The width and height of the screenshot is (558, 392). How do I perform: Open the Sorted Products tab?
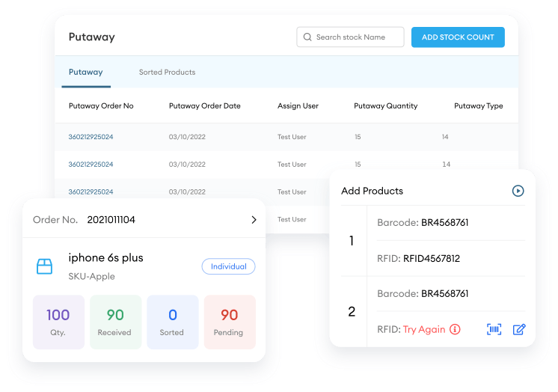[x=167, y=73]
